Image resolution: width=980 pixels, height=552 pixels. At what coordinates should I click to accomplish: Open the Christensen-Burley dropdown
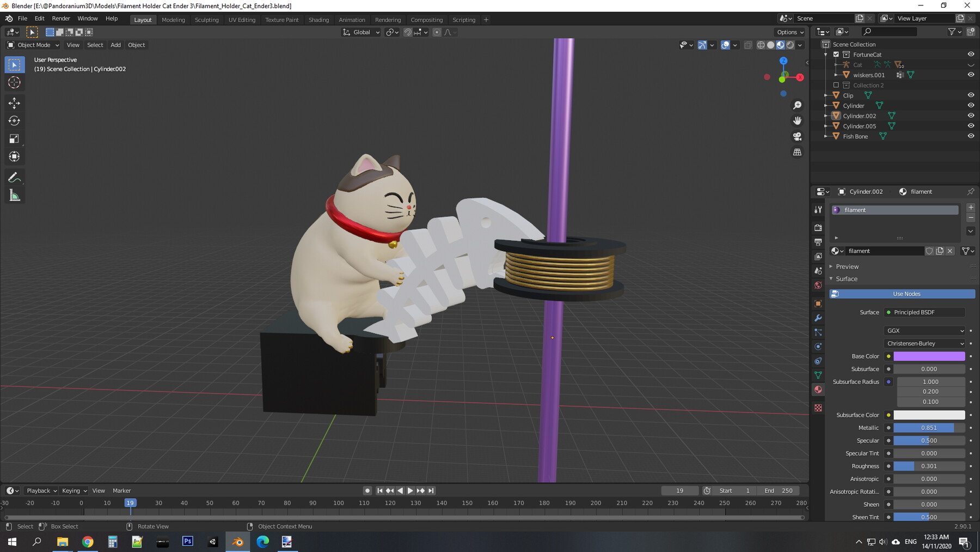point(924,343)
